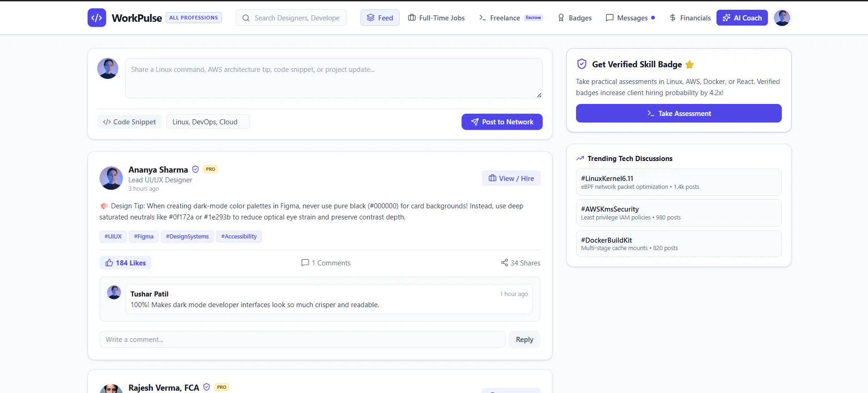
Task: Click Reply button under comment box
Action: coord(525,339)
